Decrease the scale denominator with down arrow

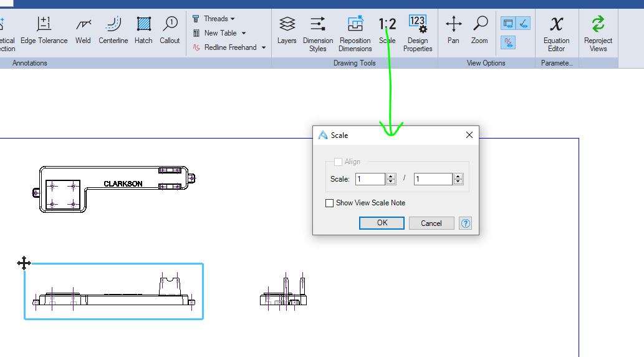pyautogui.click(x=458, y=182)
